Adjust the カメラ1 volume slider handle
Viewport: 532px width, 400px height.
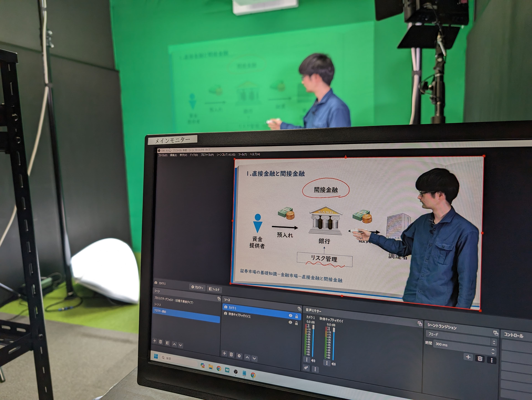tap(313, 327)
